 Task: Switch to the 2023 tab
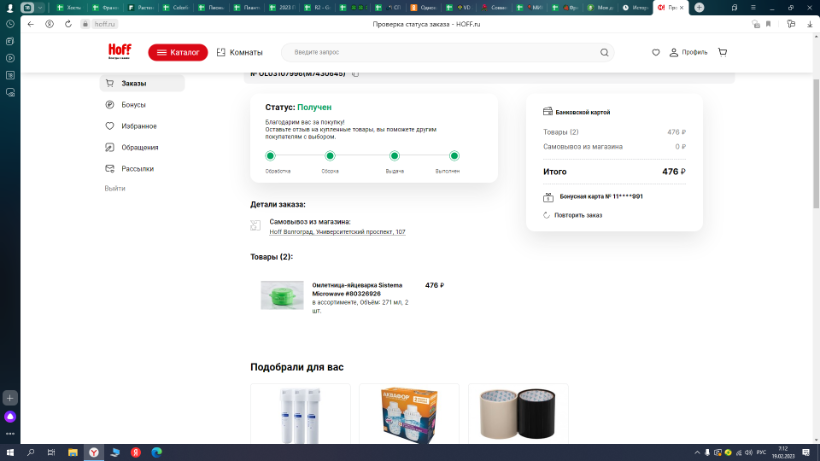click(282, 7)
